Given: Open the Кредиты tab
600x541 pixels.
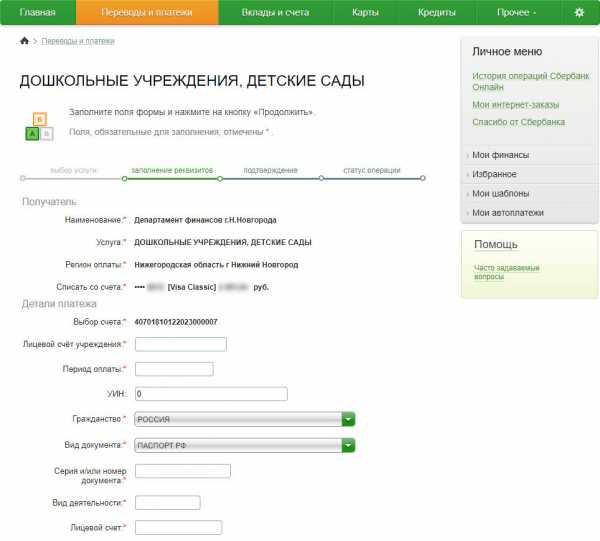Looking at the screenshot, I should click(x=437, y=13).
